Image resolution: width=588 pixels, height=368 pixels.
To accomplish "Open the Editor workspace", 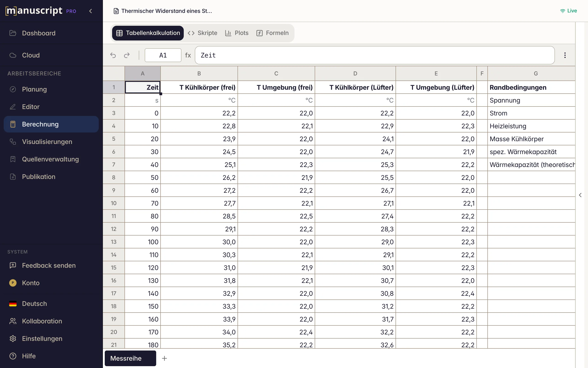I will pyautogui.click(x=51, y=106).
